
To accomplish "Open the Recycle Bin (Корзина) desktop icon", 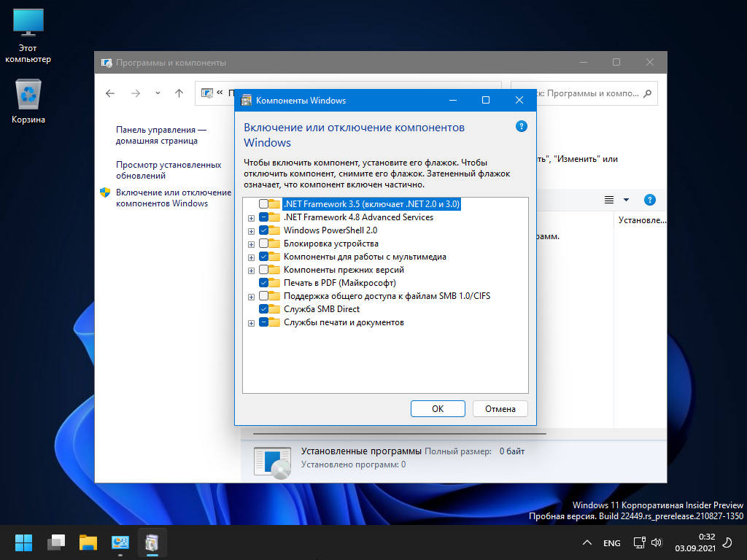I will (28, 96).
